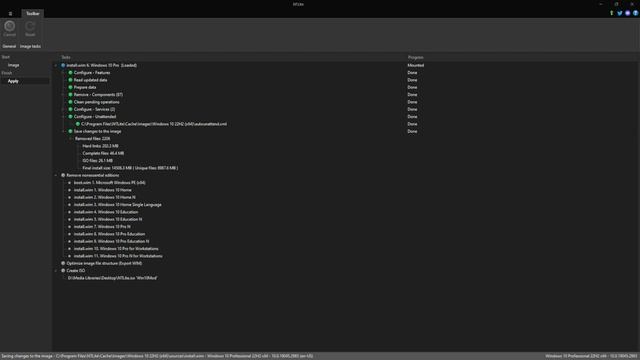Open the Facebook link icon

[x=636, y=13]
